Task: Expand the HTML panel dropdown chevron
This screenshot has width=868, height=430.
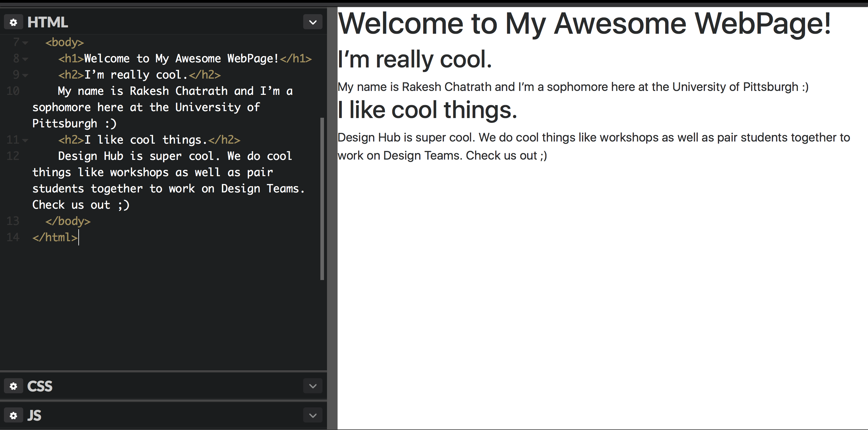Action: point(313,22)
